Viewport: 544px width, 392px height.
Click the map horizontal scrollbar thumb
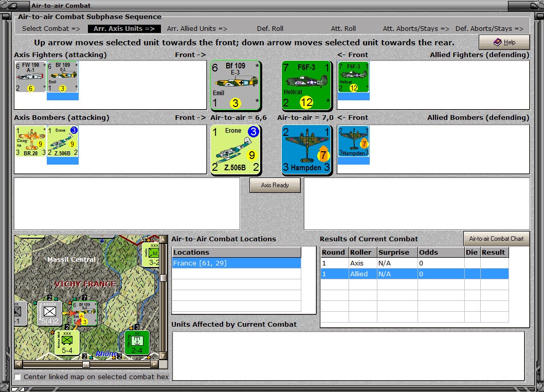coord(86,364)
